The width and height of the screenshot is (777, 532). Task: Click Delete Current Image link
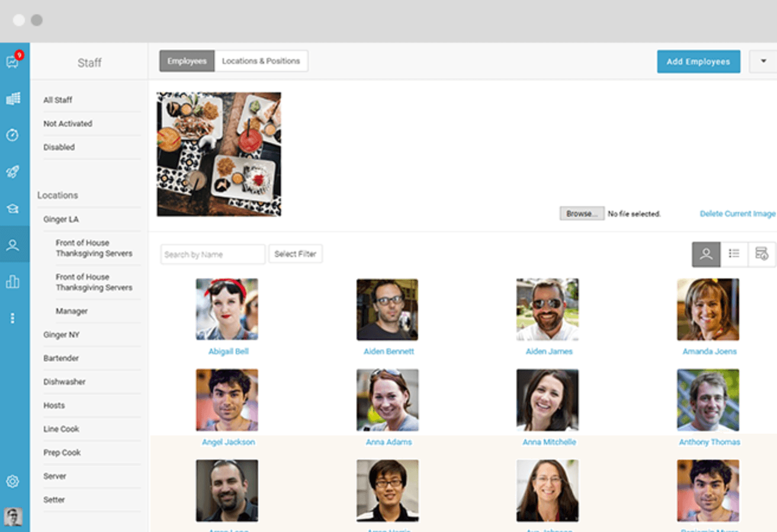[737, 214]
